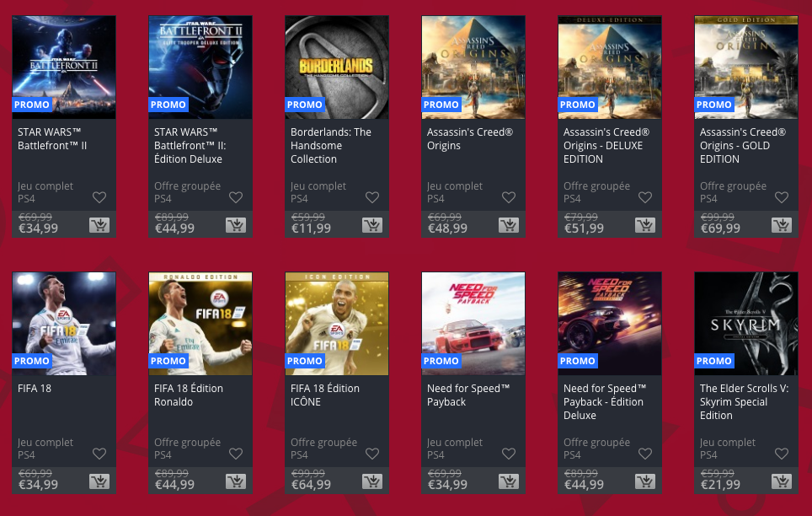Add FIFA 18 Édition ICÔNE to cart
812x516 pixels.
[371, 481]
